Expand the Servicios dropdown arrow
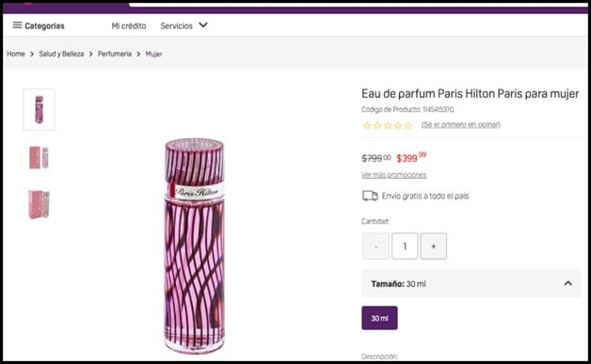 203,25
